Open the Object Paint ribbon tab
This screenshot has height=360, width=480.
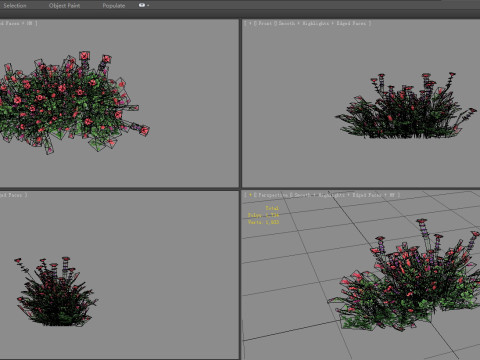coord(64,6)
